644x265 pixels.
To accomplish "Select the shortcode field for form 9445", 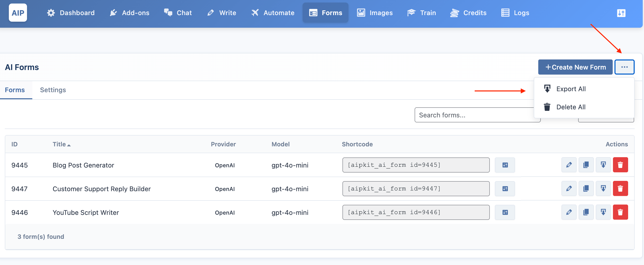I will click(416, 165).
